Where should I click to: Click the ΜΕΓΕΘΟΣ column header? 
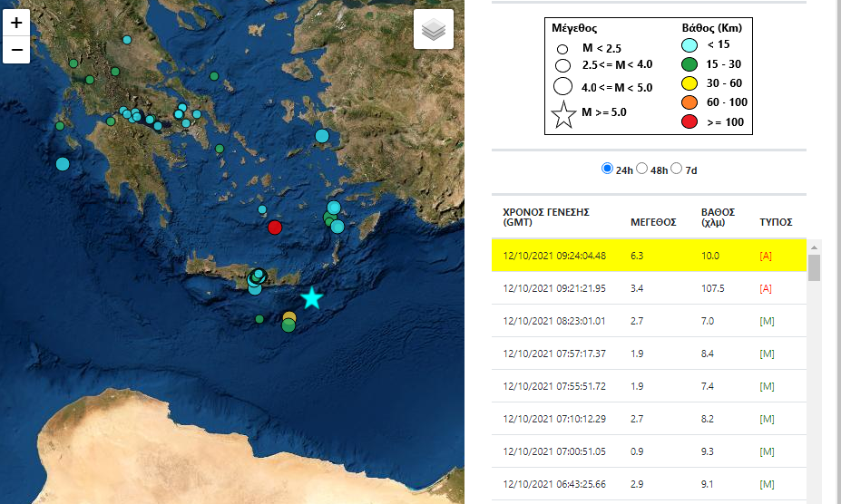[x=652, y=222]
